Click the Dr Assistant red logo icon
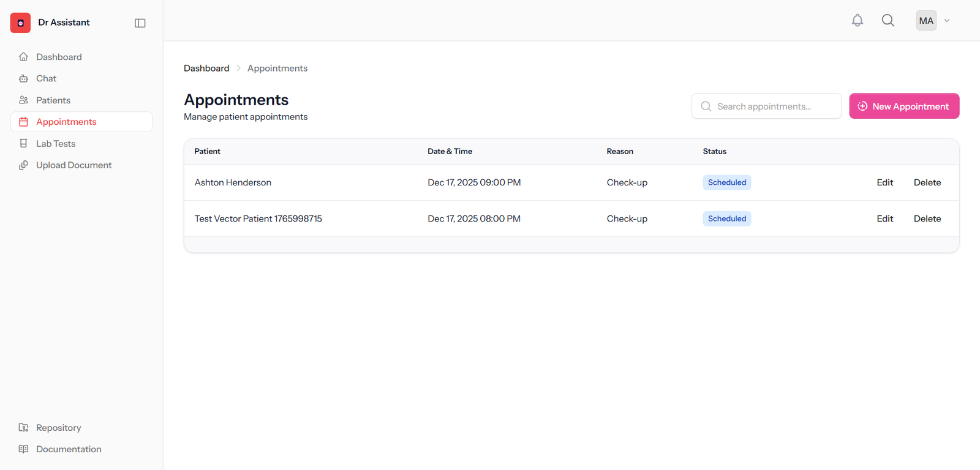Viewport: 980px width, 470px height. tap(20, 23)
